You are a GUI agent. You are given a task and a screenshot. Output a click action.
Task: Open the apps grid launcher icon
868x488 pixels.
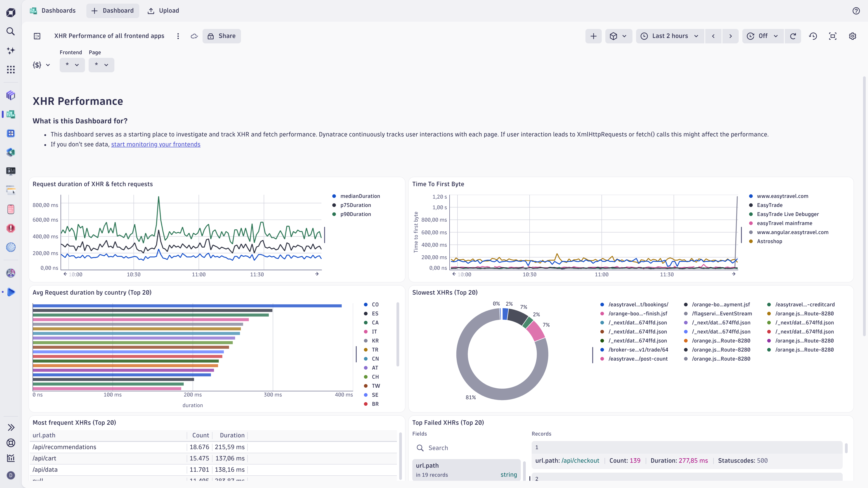pos(11,70)
